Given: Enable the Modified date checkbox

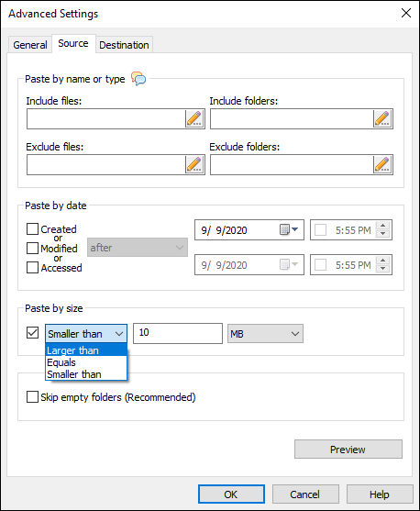Looking at the screenshot, I should (x=32, y=249).
